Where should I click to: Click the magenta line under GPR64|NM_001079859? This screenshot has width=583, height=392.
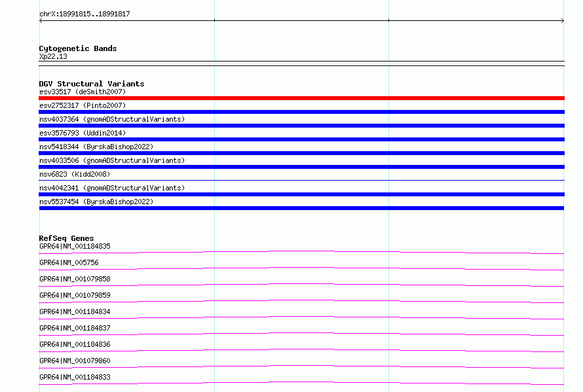point(301,301)
